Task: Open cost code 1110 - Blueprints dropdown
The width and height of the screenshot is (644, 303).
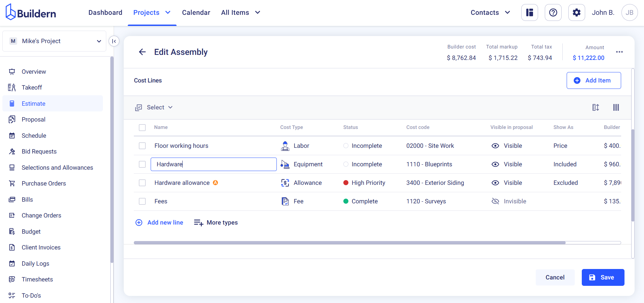Action: 429,164
